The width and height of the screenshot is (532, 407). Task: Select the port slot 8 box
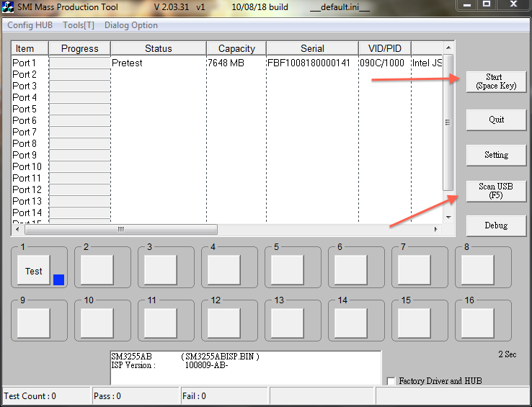[x=478, y=270]
